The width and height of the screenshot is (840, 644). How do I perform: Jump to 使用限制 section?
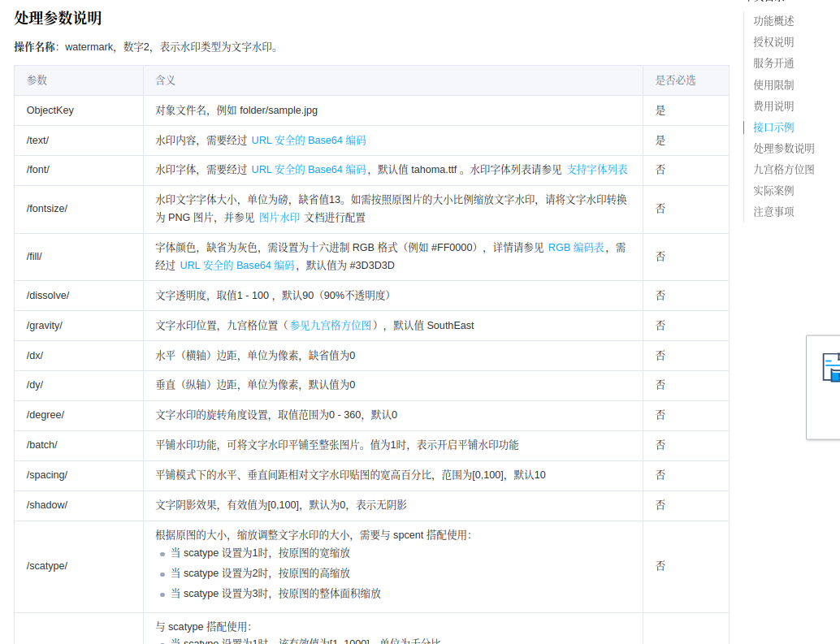pos(773,84)
